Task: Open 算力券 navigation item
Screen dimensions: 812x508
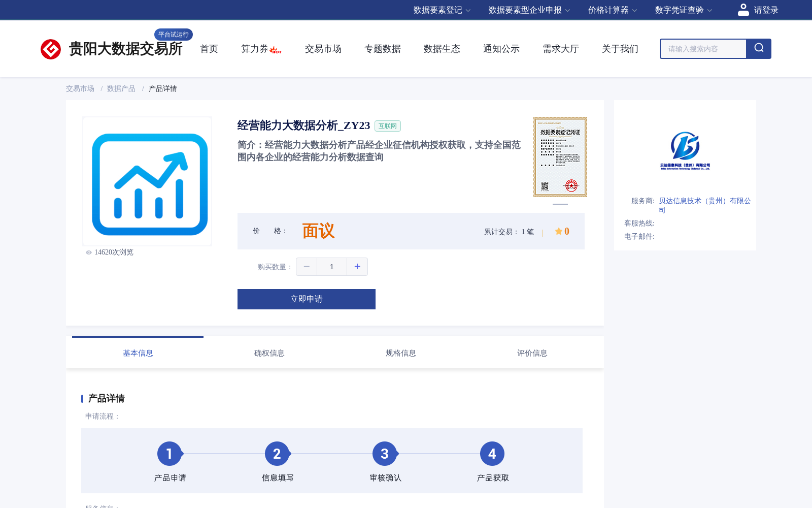Action: pos(254,49)
